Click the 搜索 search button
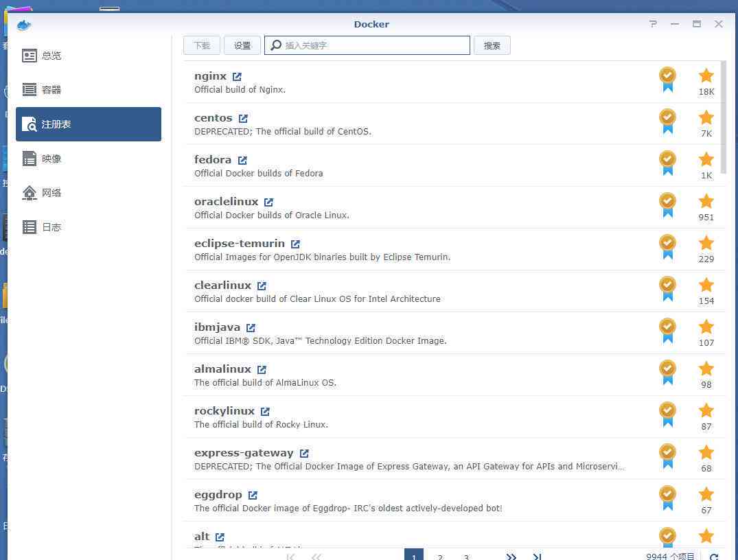Image resolution: width=738 pixels, height=560 pixels. tap(492, 45)
